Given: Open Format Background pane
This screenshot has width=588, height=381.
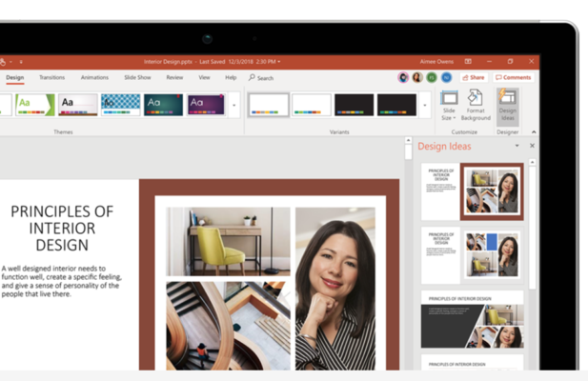Looking at the screenshot, I should (x=476, y=106).
